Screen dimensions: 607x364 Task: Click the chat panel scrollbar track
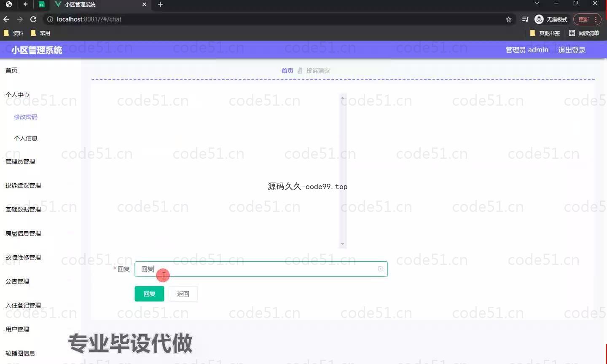point(343,171)
